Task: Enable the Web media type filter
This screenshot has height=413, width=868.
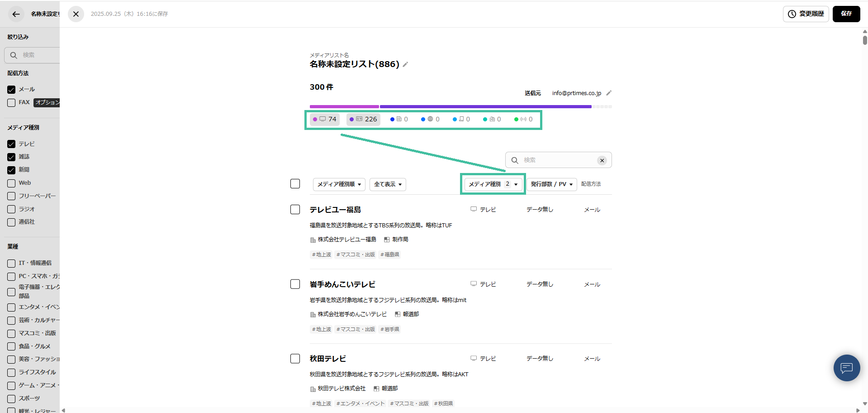Action: click(x=11, y=182)
